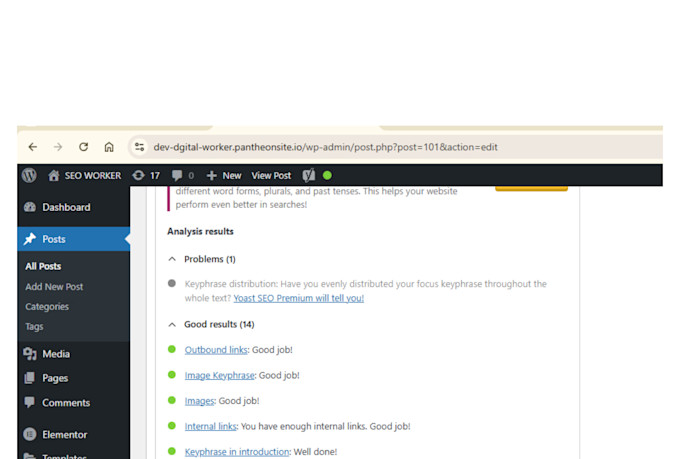Collapse the Good results (14) section
The width and height of the screenshot is (680, 459).
point(172,325)
